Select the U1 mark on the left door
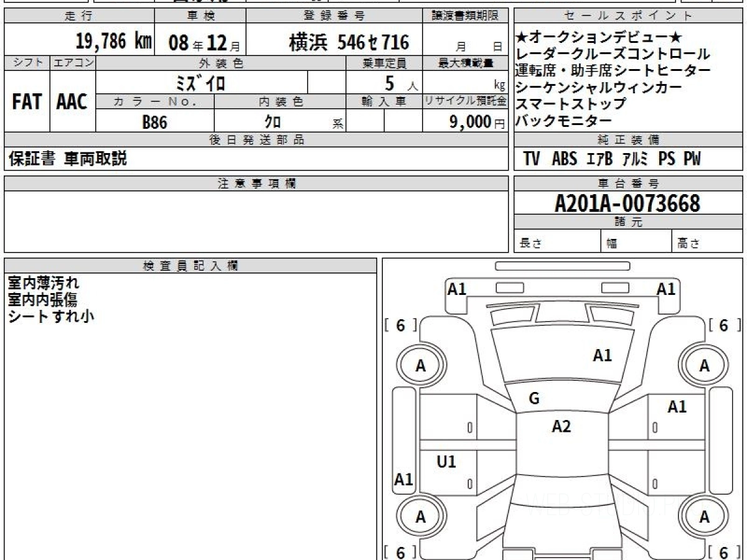Viewport: 747px width, 560px height. (446, 462)
